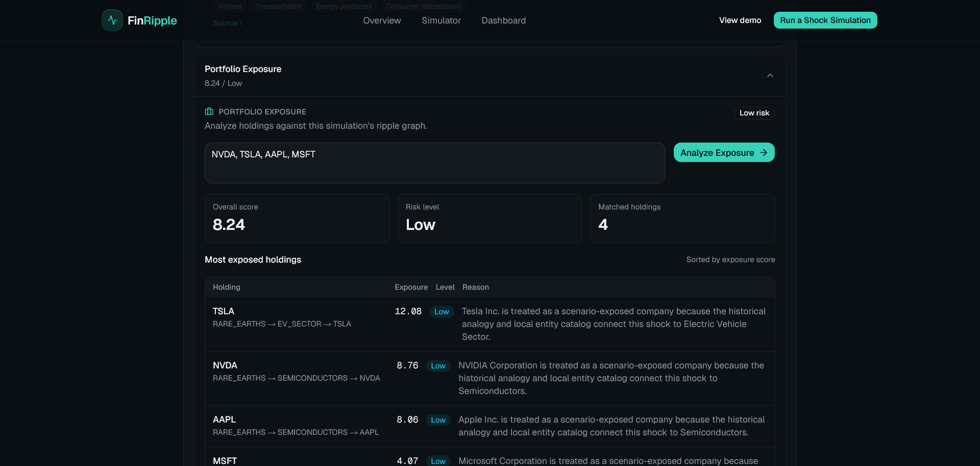Click the Low risk badge
The height and width of the screenshot is (466, 980).
(754, 113)
